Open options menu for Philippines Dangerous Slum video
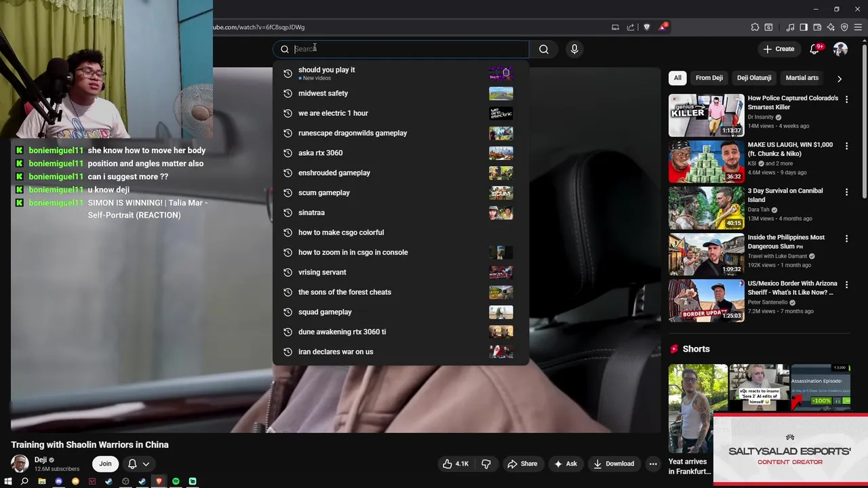 click(846, 239)
